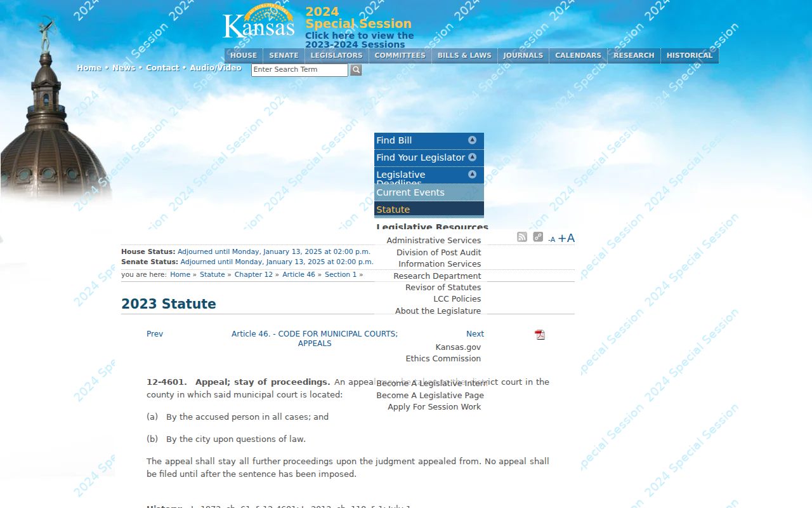Go to the Prev statute section
The image size is (812, 508).
pos(155,334)
